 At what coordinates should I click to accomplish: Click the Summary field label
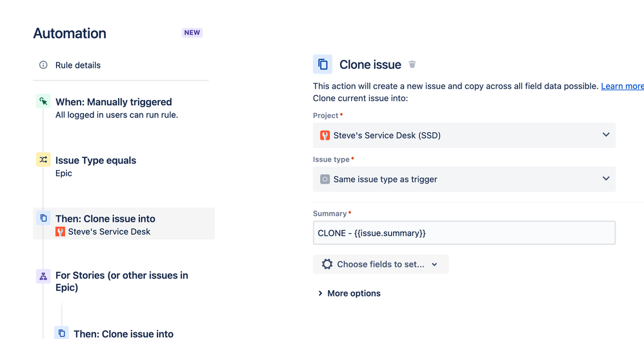point(330,214)
